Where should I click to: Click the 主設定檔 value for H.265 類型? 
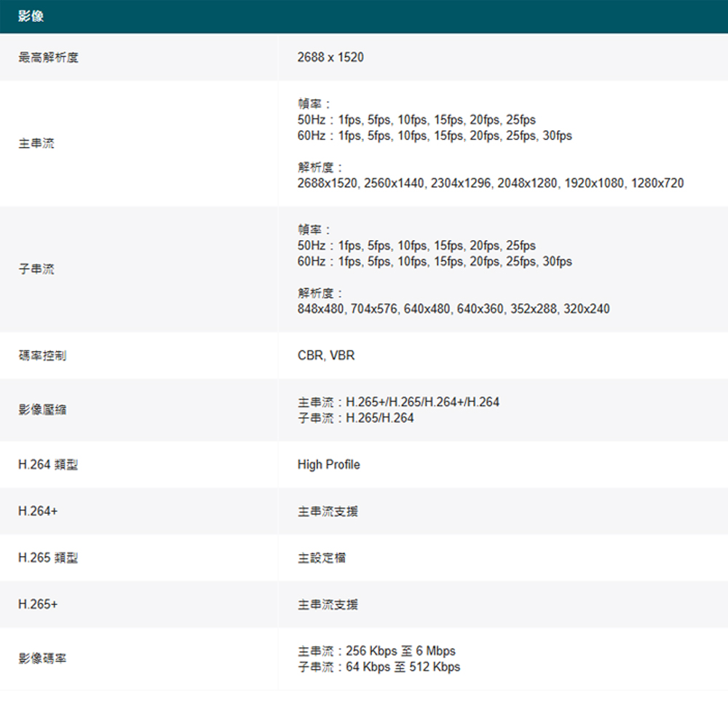coord(322,558)
